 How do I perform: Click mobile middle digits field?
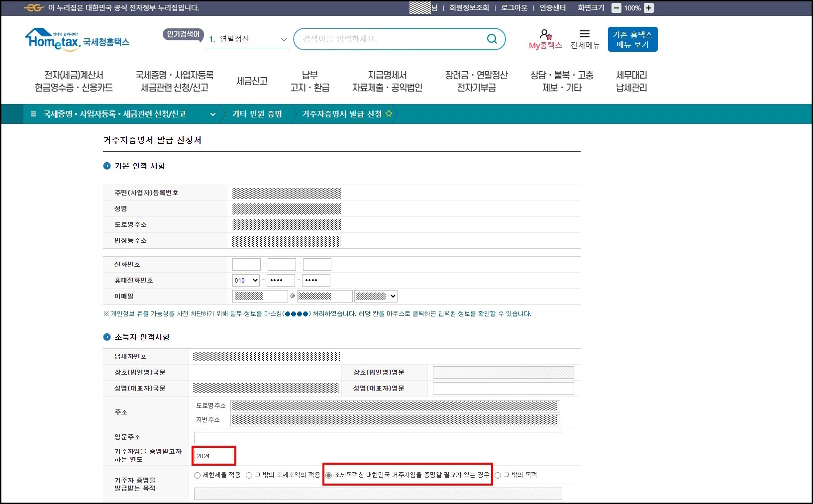tap(281, 280)
